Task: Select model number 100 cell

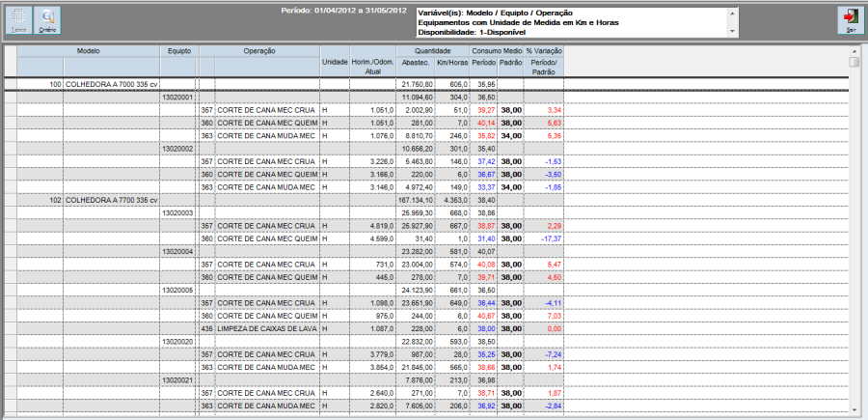Action: (x=40, y=84)
